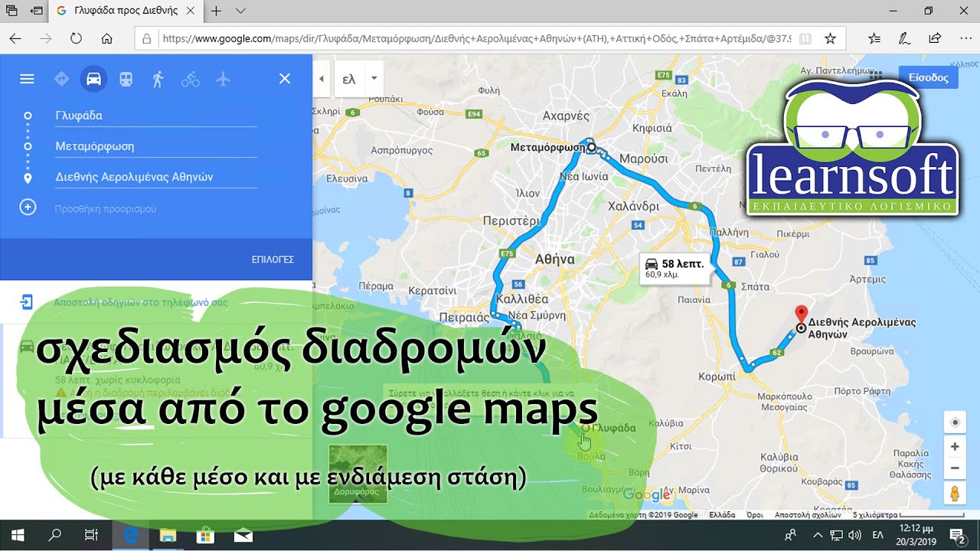The width and height of the screenshot is (980, 551).
Task: Add notes pen icon
Action: 904,38
